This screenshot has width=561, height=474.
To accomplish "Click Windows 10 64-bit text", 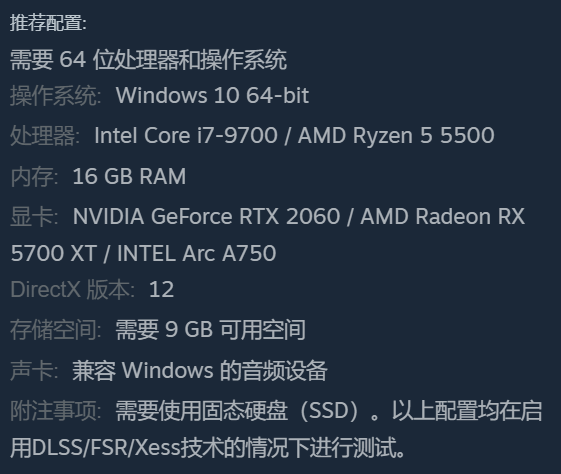I will tap(213, 95).
